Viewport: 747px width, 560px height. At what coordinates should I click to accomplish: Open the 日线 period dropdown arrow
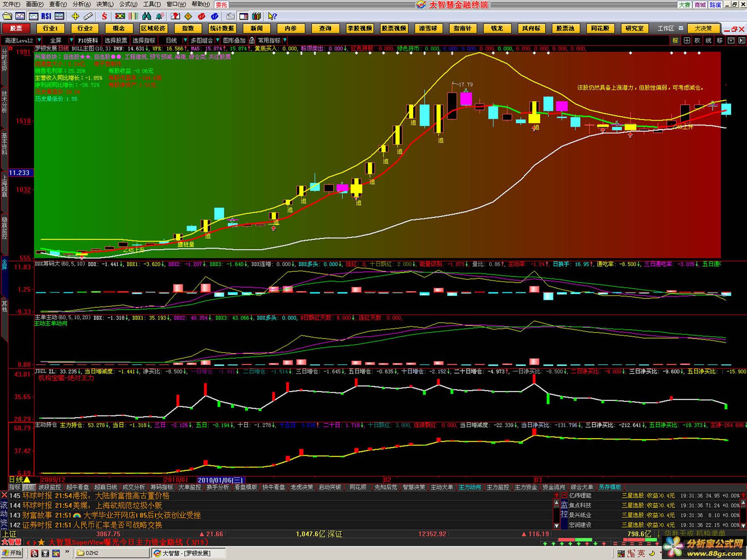(185, 40)
